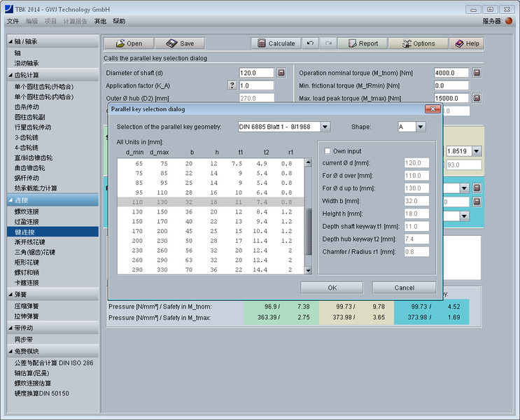Expand the Shape dropdown
The image size is (520, 420).
(421, 127)
